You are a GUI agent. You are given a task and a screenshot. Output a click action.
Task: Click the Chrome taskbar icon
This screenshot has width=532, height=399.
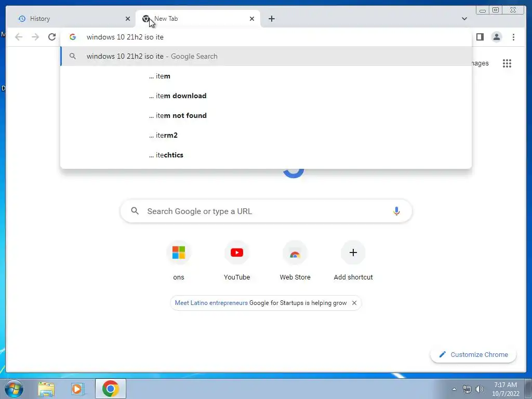tap(111, 389)
